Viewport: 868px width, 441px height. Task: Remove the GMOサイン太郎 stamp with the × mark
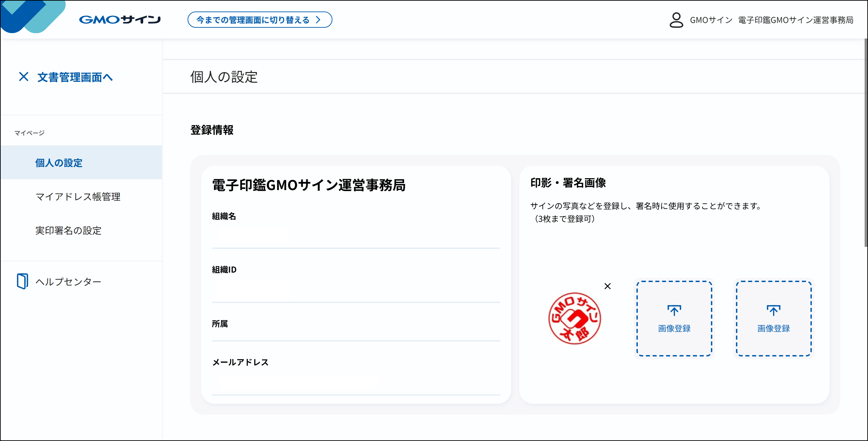point(607,286)
